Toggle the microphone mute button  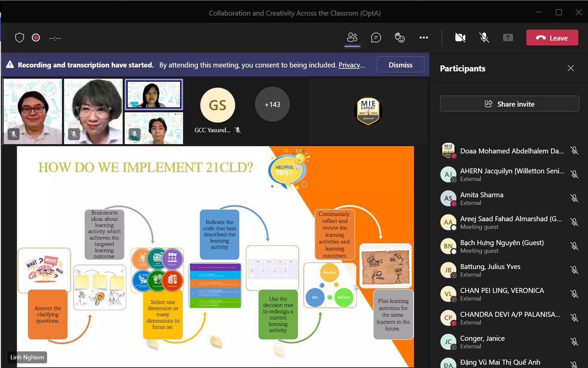pos(484,38)
